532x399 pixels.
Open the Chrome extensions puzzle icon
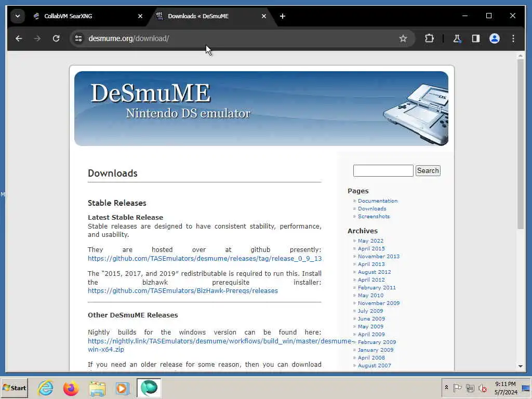(x=429, y=38)
